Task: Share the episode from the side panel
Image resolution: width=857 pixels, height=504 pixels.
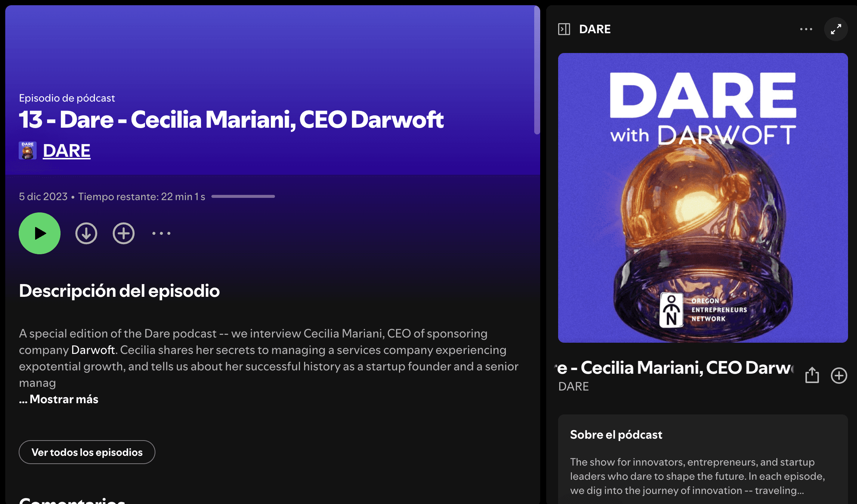Action: tap(812, 375)
